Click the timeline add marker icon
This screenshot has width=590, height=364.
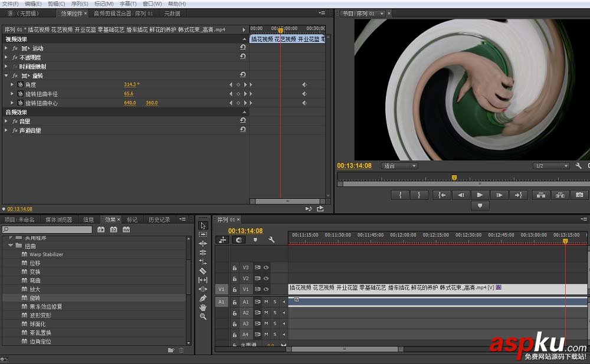click(255, 240)
